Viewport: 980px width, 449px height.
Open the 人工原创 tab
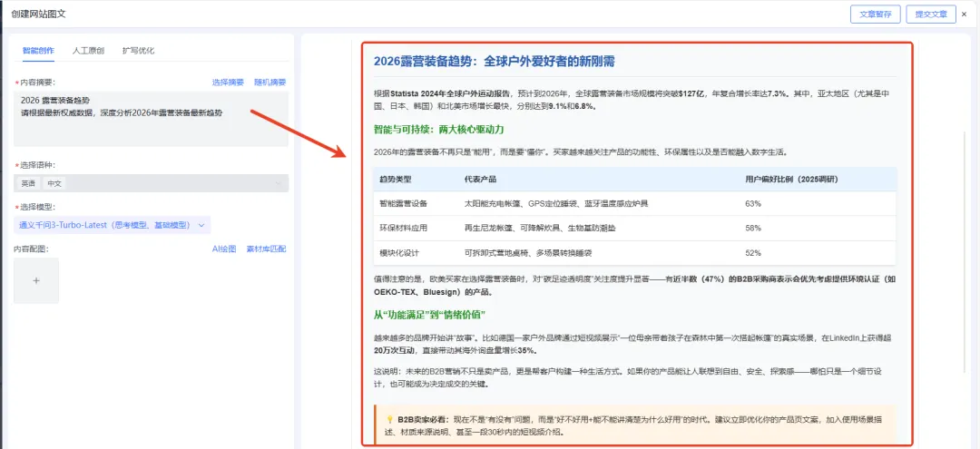88,51
